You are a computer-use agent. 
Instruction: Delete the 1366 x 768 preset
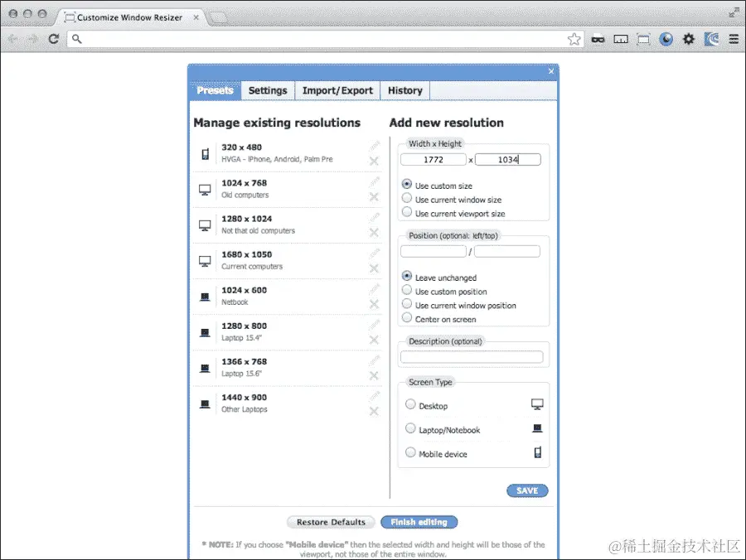pyautogui.click(x=374, y=375)
